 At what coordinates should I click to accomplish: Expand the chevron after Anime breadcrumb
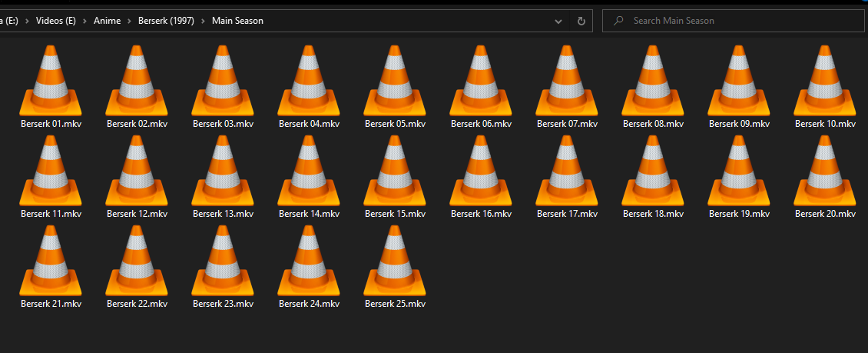coord(130,21)
